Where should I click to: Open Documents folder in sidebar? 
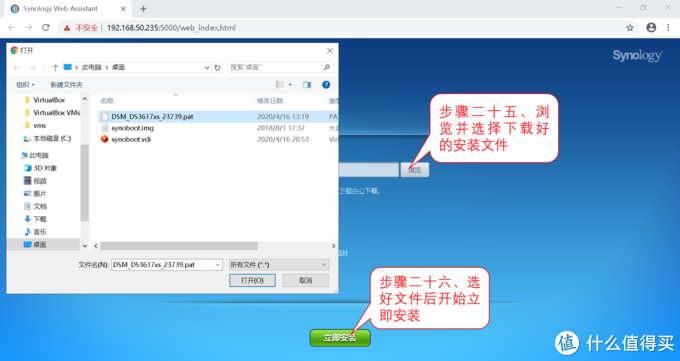[x=36, y=206]
